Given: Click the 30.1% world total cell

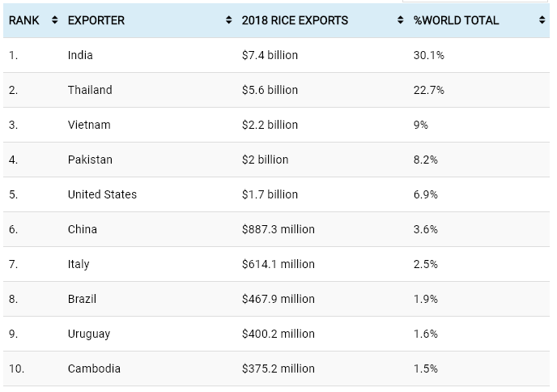Looking at the screenshot, I should 428,55.
